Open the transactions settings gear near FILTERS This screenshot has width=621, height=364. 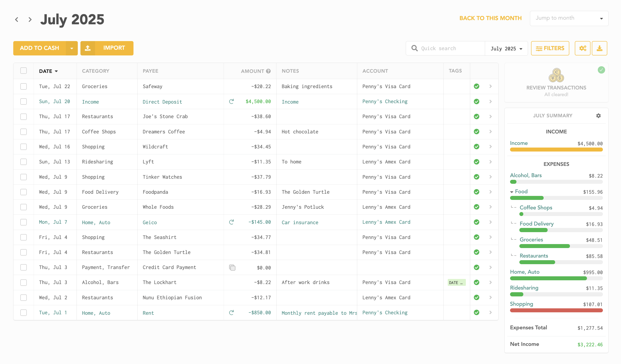pyautogui.click(x=583, y=48)
